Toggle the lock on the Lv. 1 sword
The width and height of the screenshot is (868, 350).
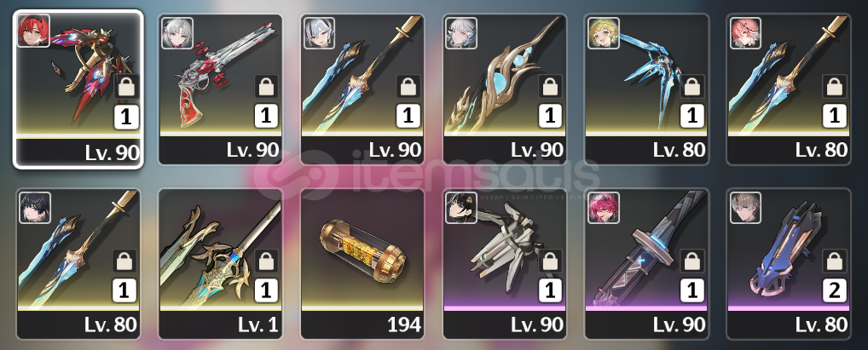click(x=266, y=261)
